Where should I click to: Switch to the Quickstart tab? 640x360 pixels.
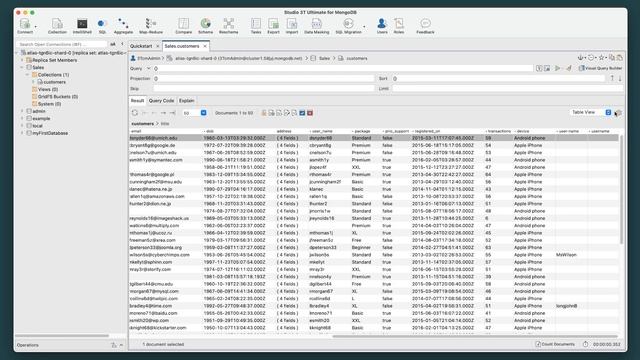[141, 46]
